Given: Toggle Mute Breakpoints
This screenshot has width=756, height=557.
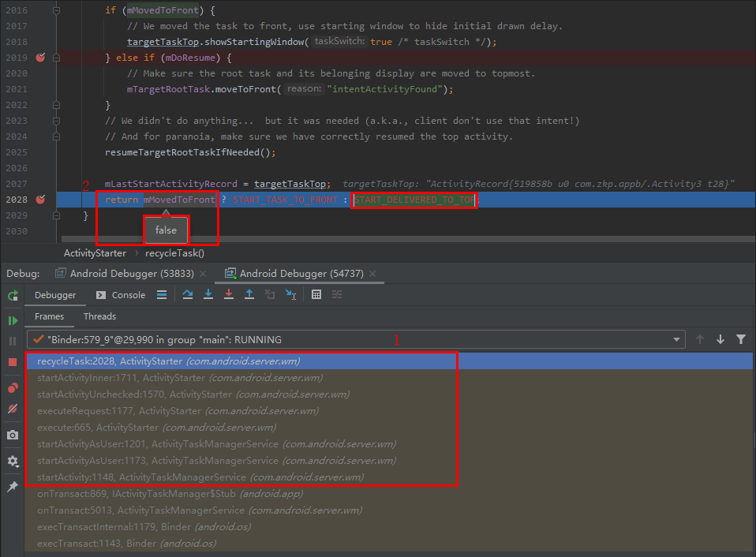Looking at the screenshot, I should [x=13, y=409].
